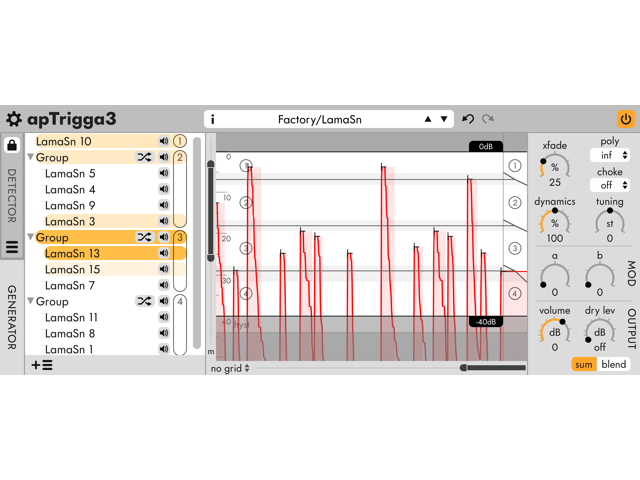
Task: Open the hamburger menu below DETECTOR
Action: pos(12,247)
